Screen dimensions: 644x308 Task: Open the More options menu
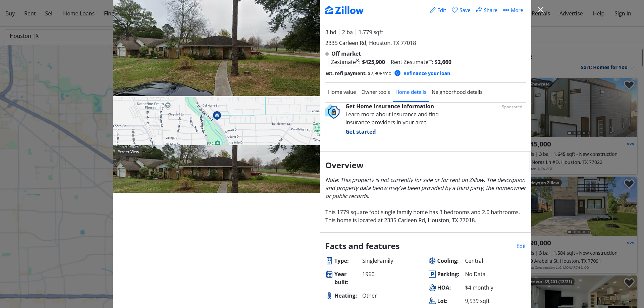pos(513,10)
